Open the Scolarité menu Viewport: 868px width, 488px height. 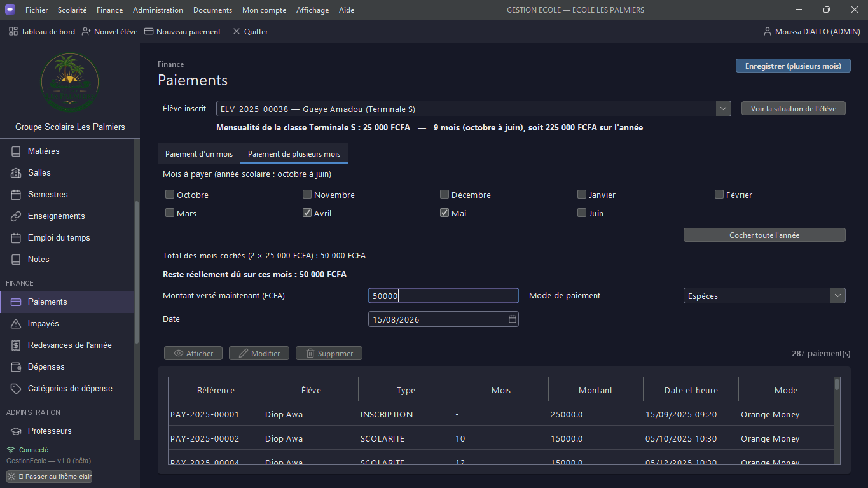coord(72,10)
